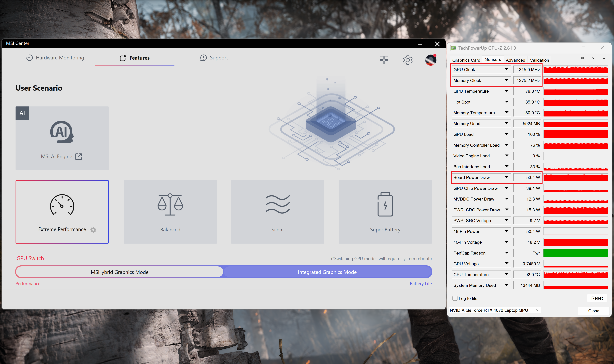Expand the System Memory Used dropdown
Image resolution: width=614 pixels, height=364 pixels.
point(507,285)
